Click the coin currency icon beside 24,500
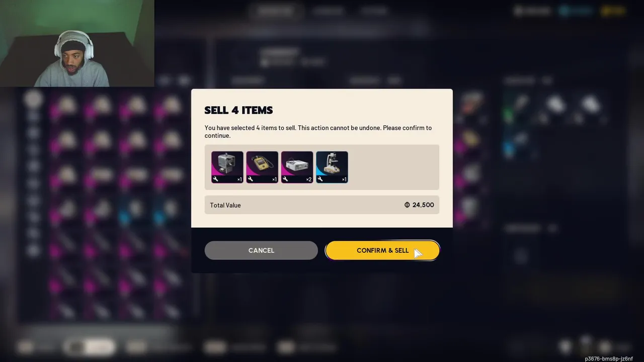 (407, 205)
